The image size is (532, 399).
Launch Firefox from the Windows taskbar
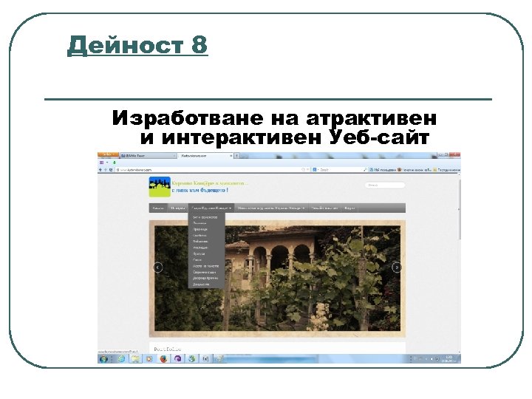click(163, 358)
